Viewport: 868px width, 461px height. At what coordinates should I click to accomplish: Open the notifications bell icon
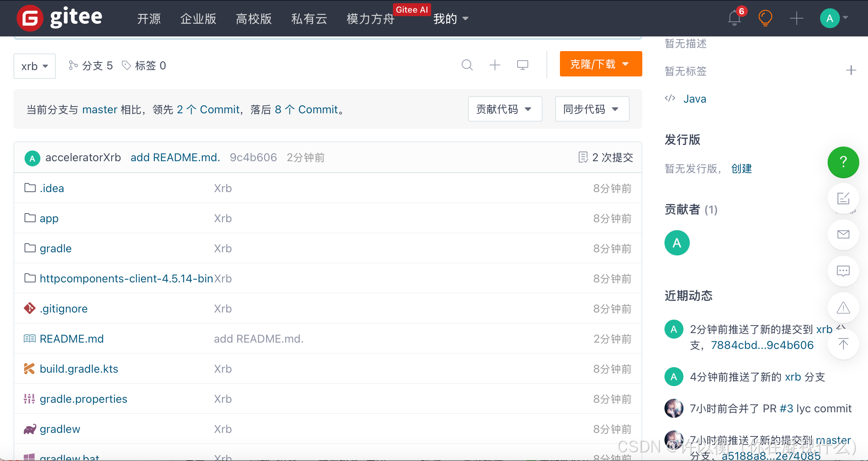tap(734, 18)
